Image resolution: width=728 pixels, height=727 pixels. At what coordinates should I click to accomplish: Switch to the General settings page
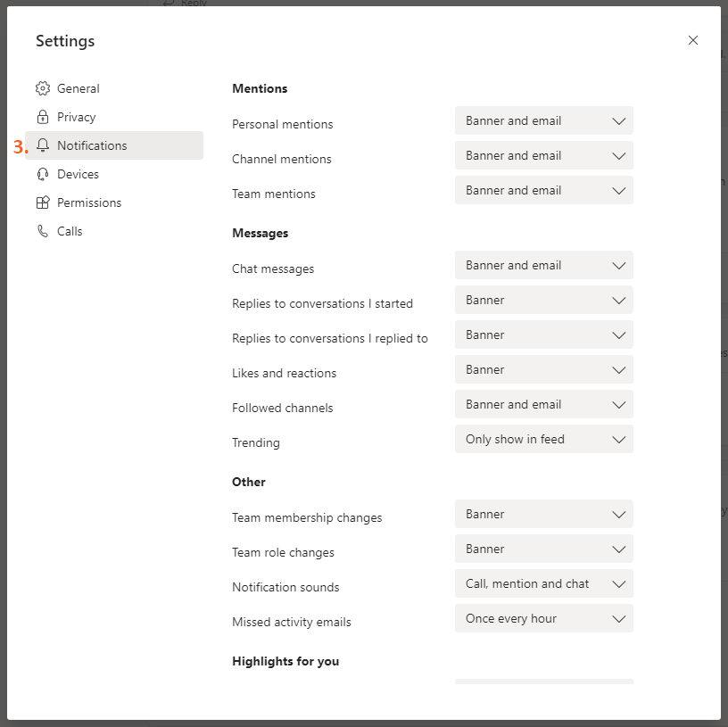79,88
